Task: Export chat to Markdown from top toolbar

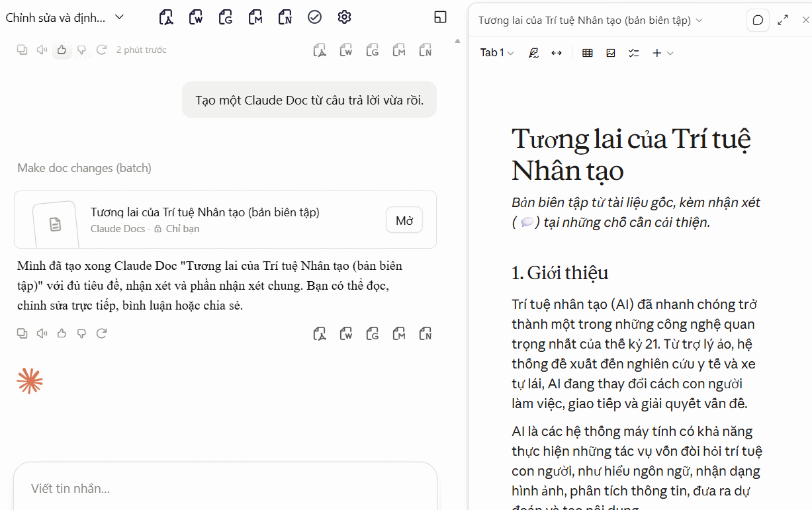Action: tap(255, 17)
